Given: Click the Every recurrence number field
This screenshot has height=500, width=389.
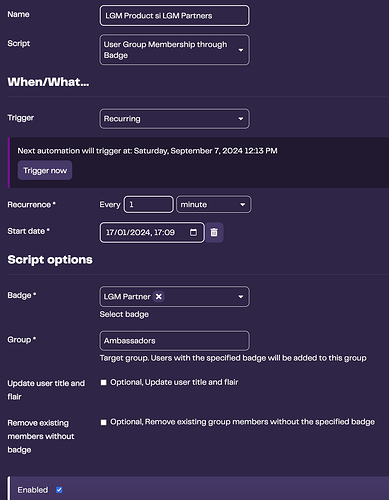Looking at the screenshot, I should coord(149,204).
